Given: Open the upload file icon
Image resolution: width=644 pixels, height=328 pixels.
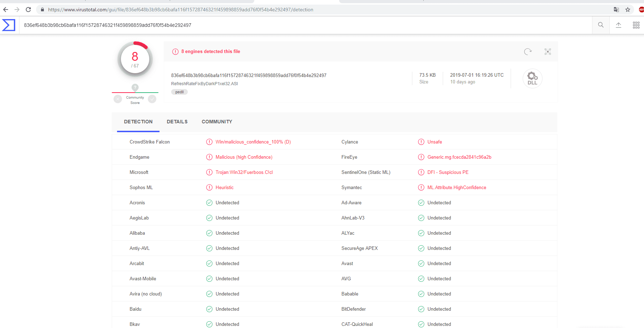Looking at the screenshot, I should tap(618, 25).
